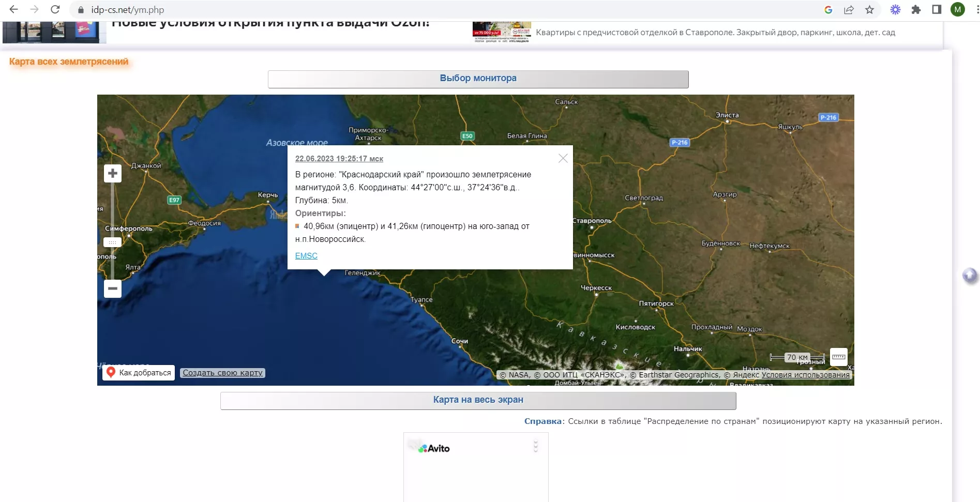Open Условия использования terms link
Screen dimensions: 980x502
[x=805, y=375]
